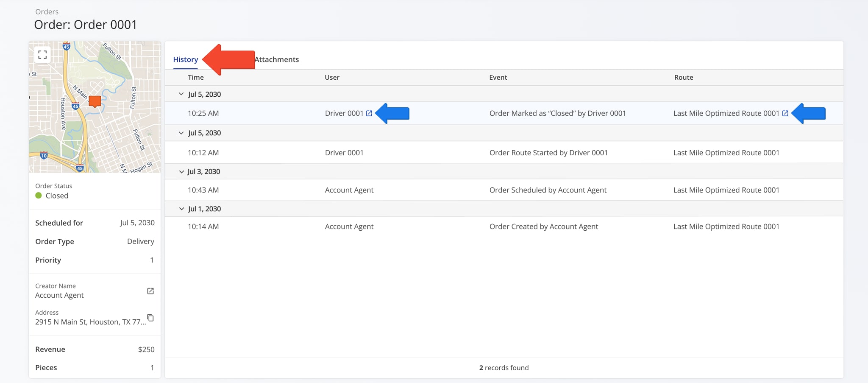Sort by the User column header
The height and width of the screenshot is (383, 868).
332,77
